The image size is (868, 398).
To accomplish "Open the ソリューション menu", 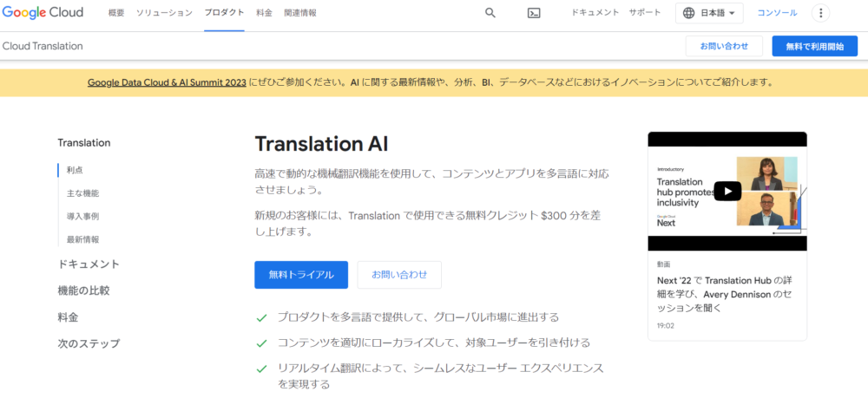I will (165, 13).
